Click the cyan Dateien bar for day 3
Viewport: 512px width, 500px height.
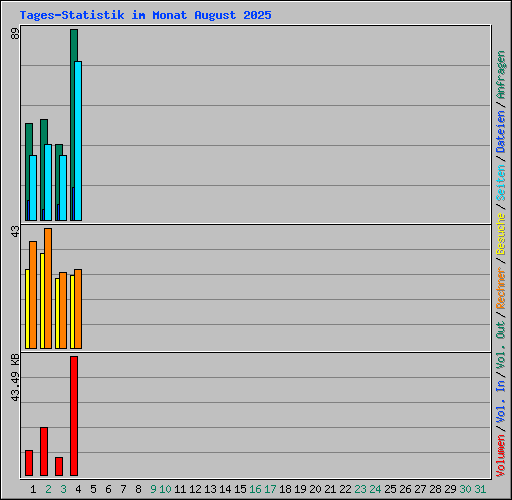(x=63, y=188)
